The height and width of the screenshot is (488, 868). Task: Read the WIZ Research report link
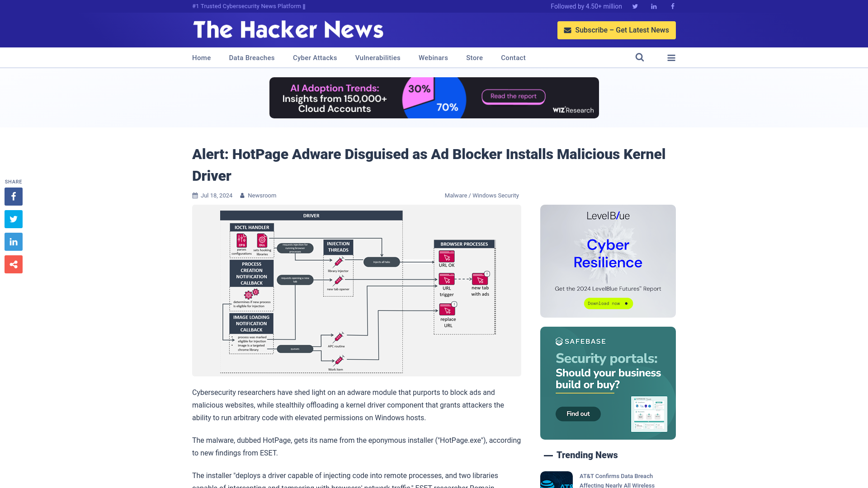coord(513,97)
